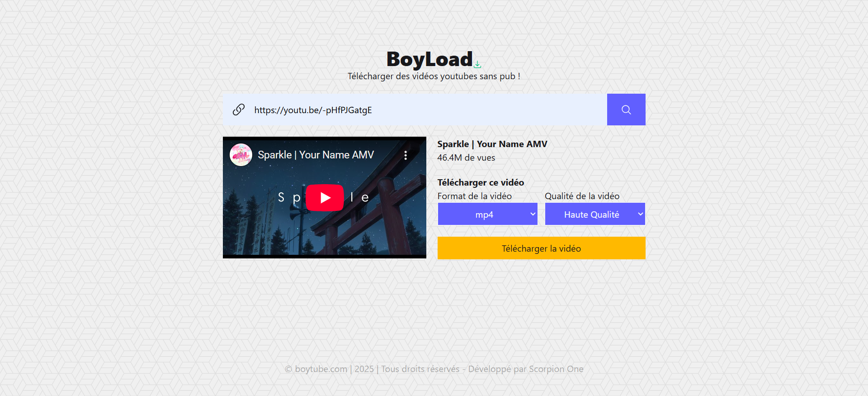Click the video title inside the embed player
This screenshot has width=868, height=396.
pos(316,155)
